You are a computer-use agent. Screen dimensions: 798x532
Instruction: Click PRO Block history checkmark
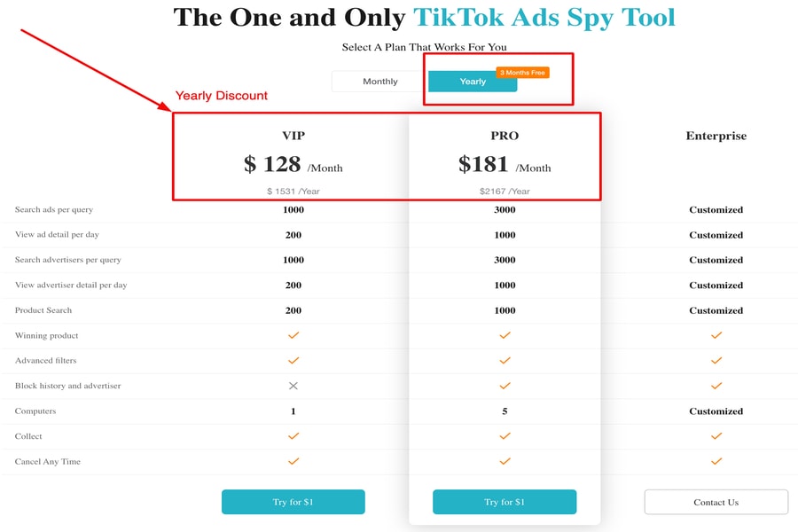[x=505, y=386]
